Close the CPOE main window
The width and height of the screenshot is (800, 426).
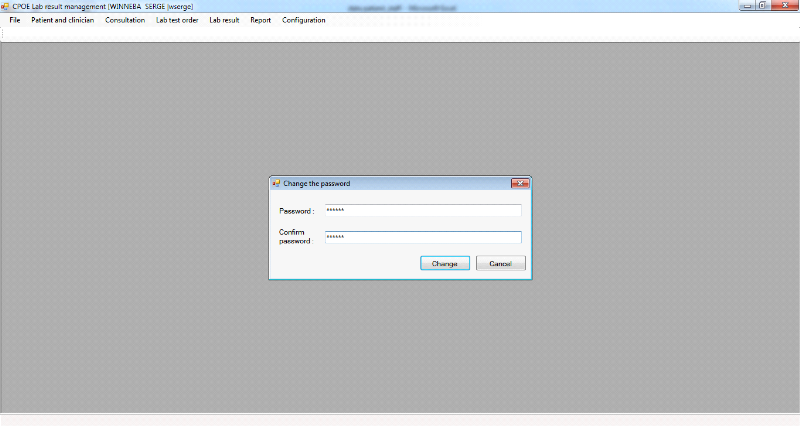click(784, 6)
